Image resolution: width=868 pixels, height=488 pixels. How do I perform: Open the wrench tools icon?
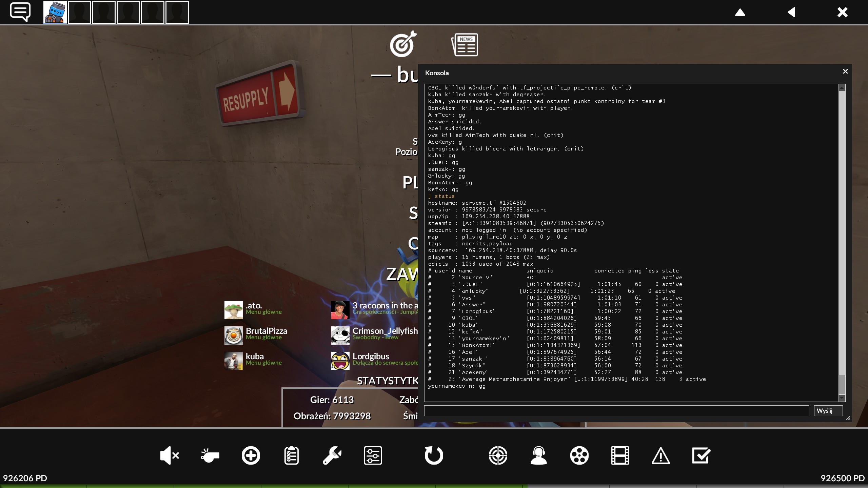[x=332, y=455]
